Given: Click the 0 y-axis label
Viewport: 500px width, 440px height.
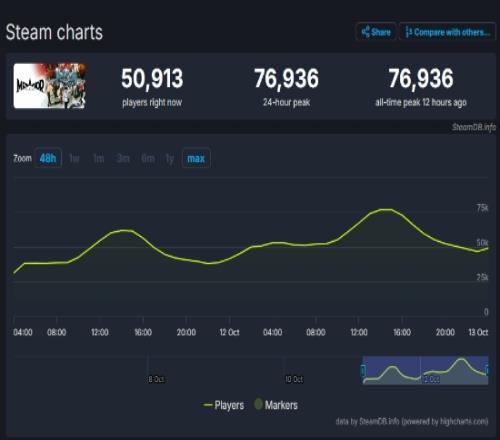Looking at the screenshot, I should [x=486, y=312].
